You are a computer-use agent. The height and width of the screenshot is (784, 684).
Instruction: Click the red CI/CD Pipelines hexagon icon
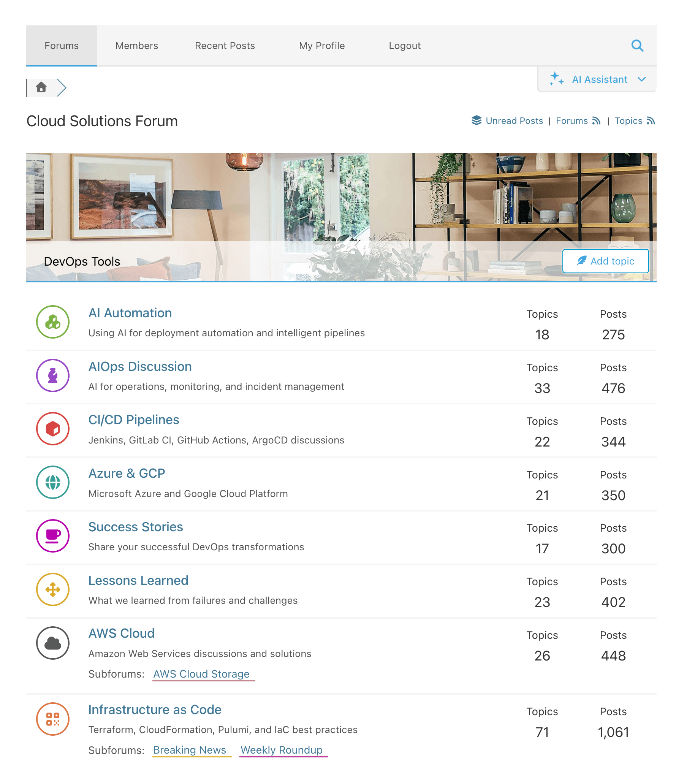tap(53, 429)
